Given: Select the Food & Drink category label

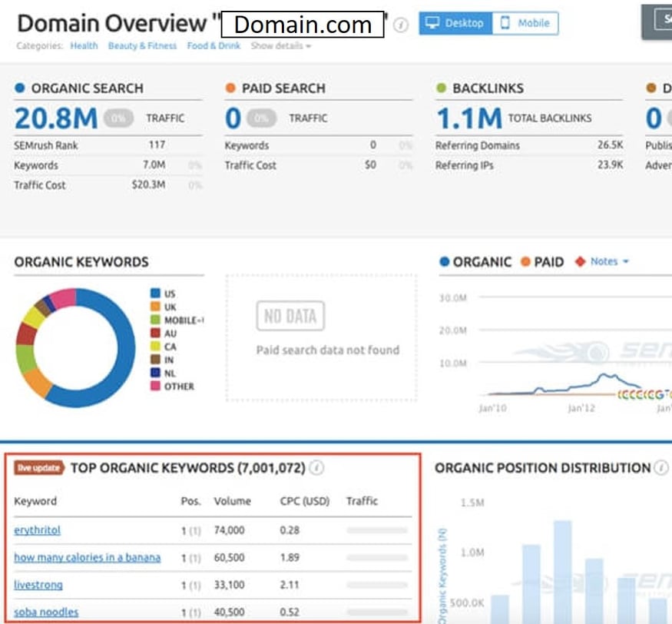Looking at the screenshot, I should [x=213, y=46].
